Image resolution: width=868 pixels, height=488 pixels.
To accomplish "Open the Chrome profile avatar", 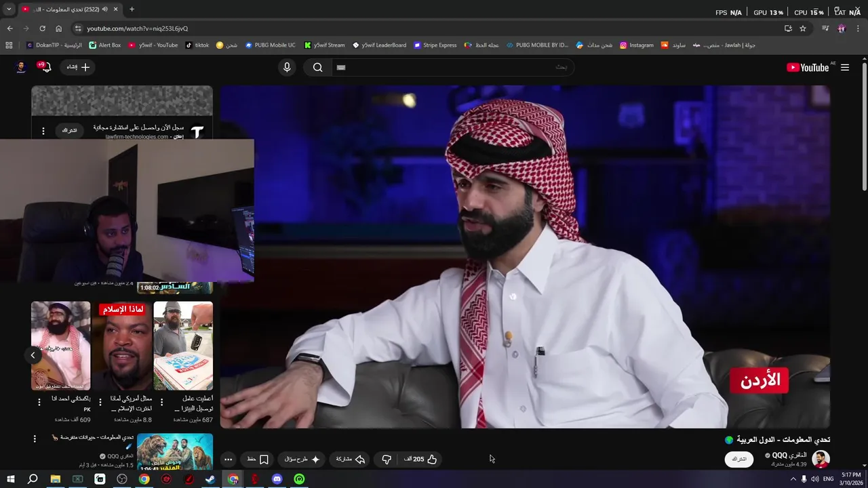I will click(842, 28).
